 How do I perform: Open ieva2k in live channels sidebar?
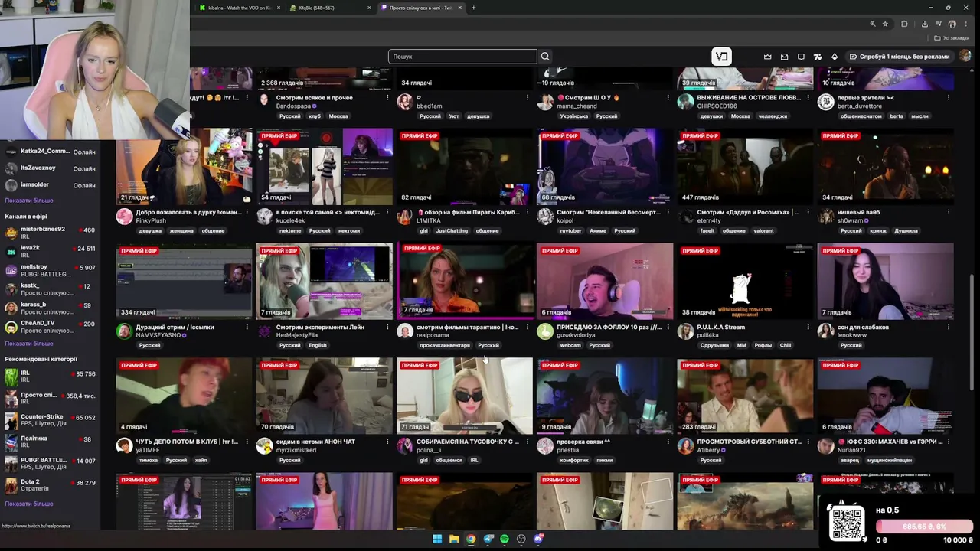click(50, 252)
